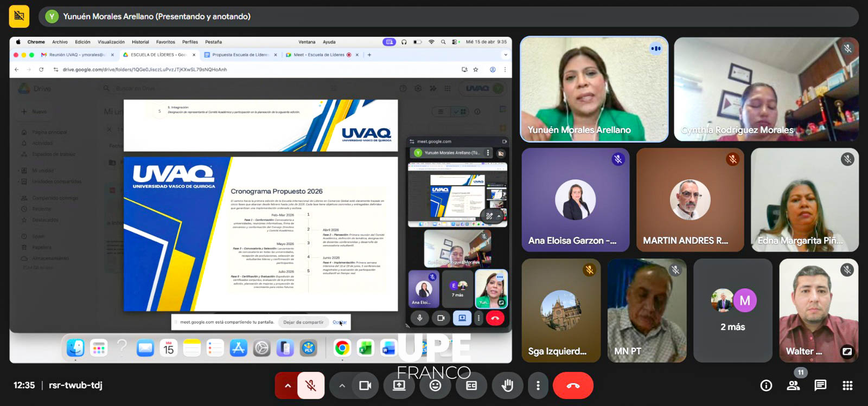Toggle the camera on or off
This screenshot has width=868, height=406.
365,385
